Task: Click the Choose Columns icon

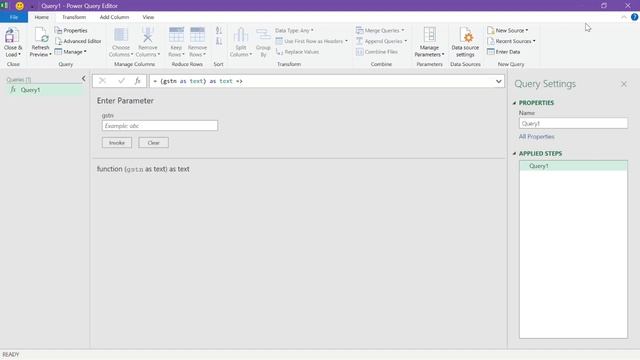Action: point(121,35)
